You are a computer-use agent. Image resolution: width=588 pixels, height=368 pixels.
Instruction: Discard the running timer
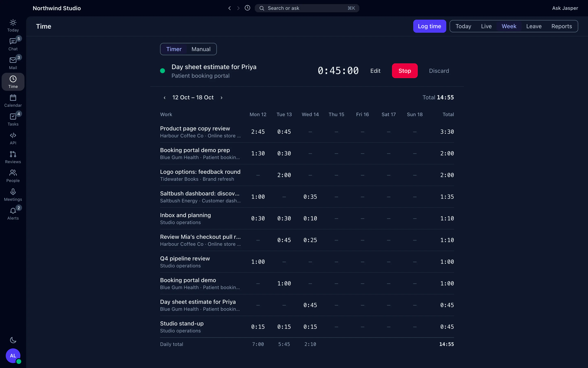439,71
